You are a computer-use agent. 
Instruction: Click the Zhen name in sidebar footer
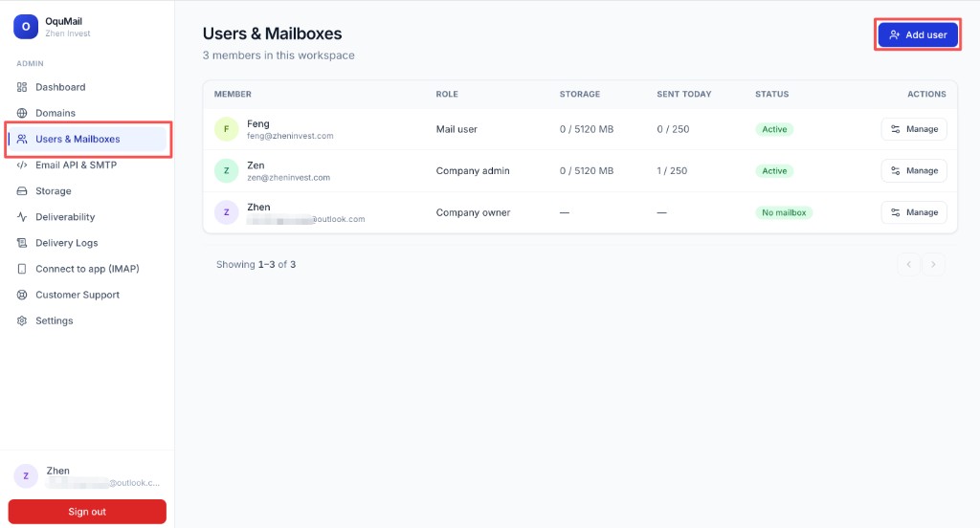click(x=57, y=471)
